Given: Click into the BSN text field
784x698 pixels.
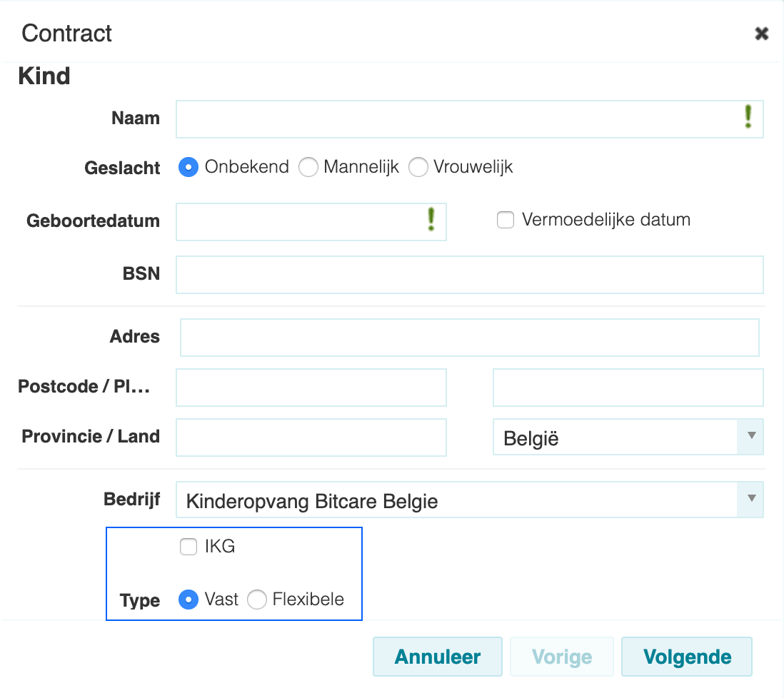Looking at the screenshot, I should click(x=470, y=275).
